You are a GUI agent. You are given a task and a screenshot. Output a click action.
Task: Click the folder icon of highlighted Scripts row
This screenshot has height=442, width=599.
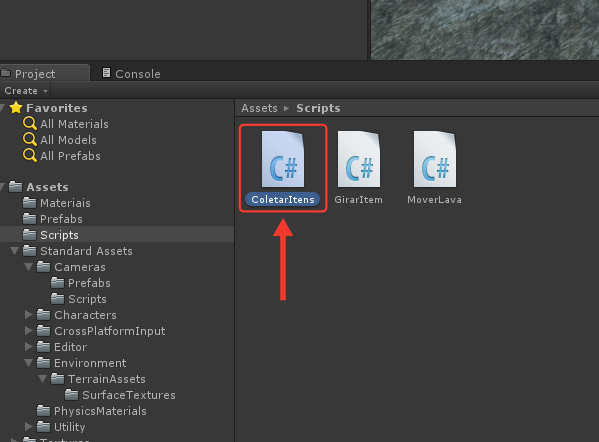point(29,234)
